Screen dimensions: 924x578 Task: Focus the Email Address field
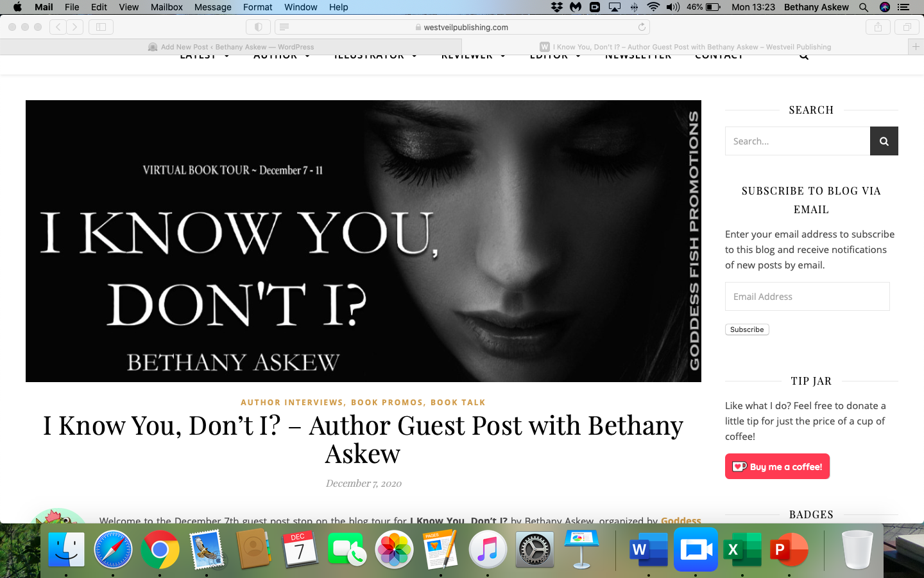807,297
